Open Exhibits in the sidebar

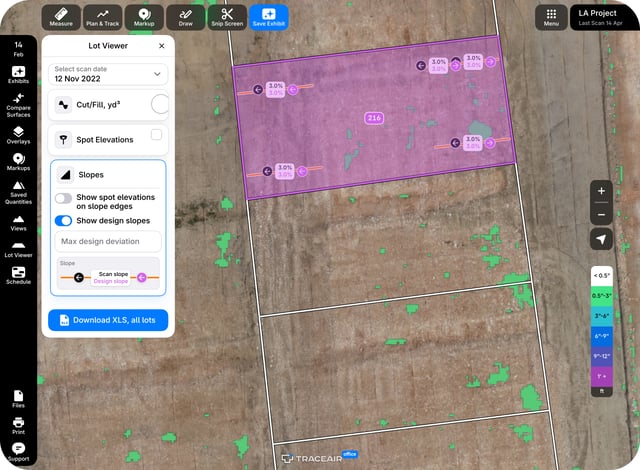(x=18, y=75)
